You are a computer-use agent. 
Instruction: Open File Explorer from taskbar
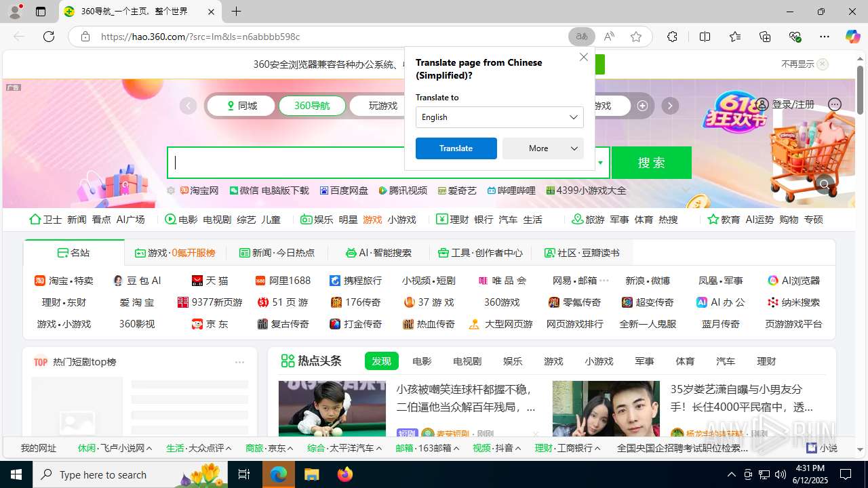311,474
